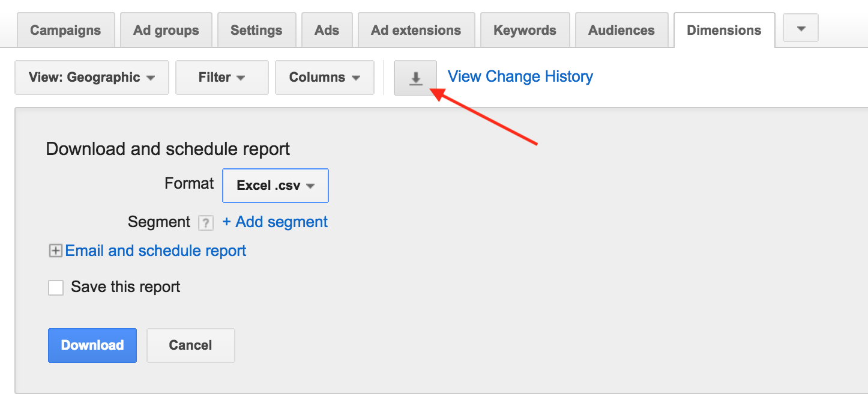Expand the Email and schedule report section

click(55, 251)
